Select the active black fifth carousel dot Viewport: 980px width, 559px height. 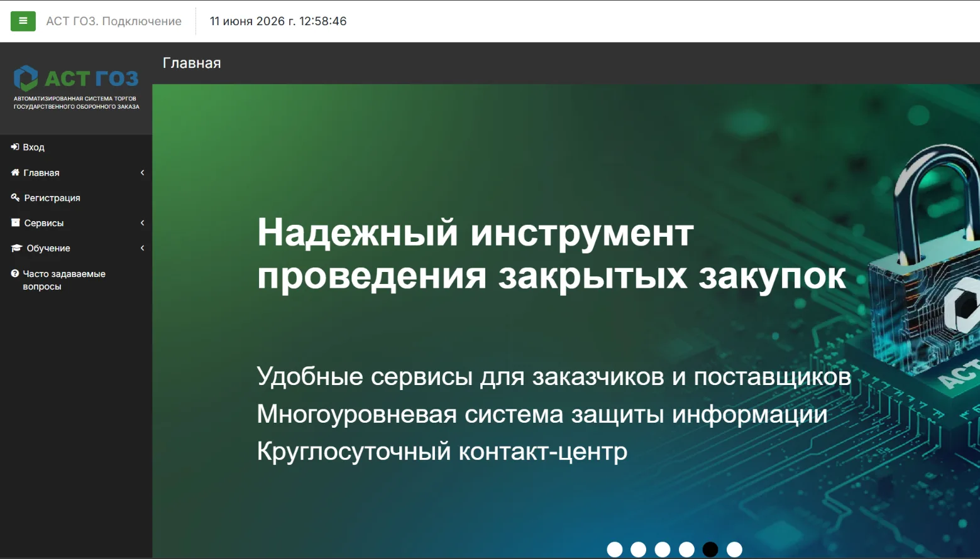(x=710, y=550)
